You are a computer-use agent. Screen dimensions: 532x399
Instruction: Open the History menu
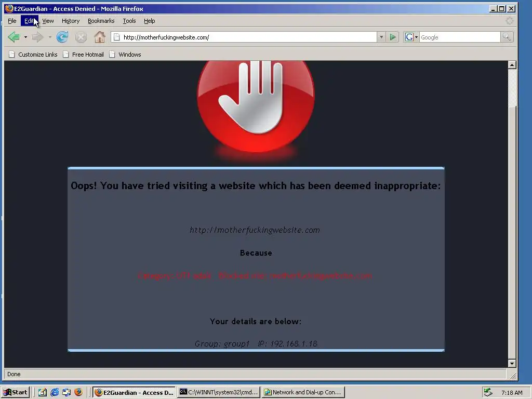point(71,21)
